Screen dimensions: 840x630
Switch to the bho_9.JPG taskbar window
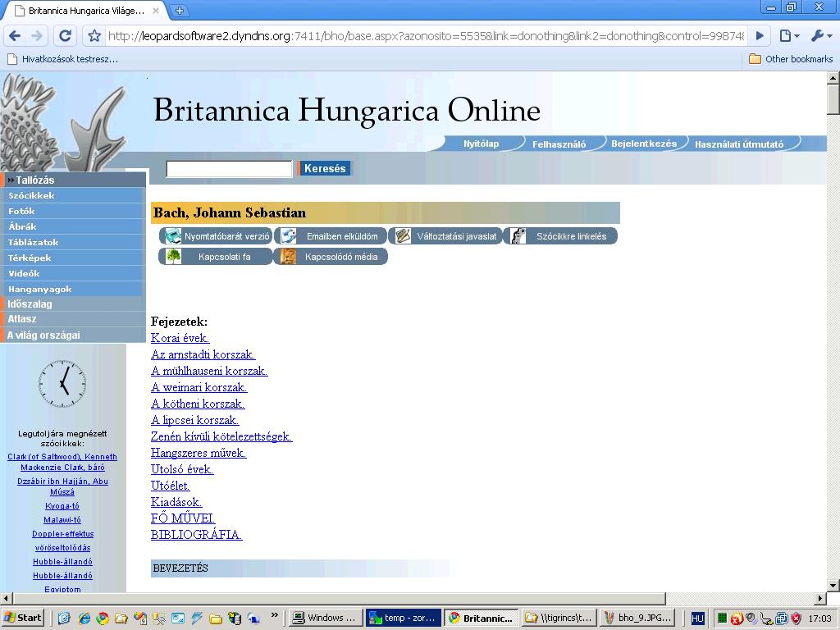637,618
